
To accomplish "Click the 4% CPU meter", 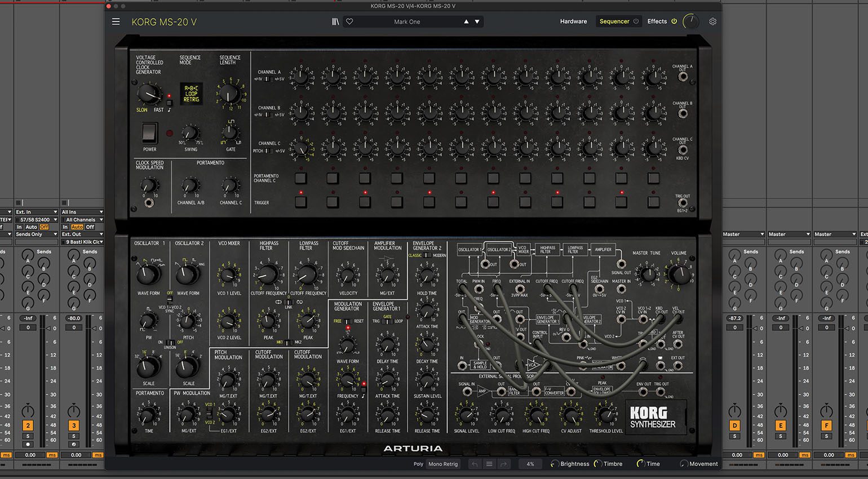I will pos(530,464).
